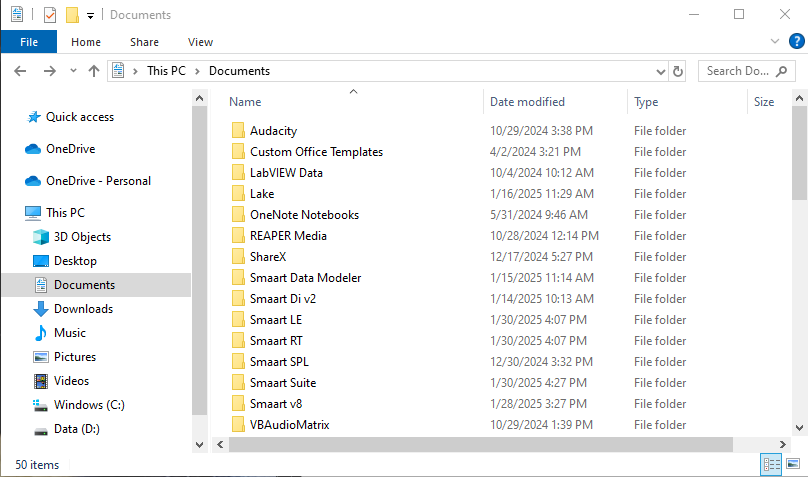
Task: Open the recent locations dropdown
Action: click(x=73, y=71)
